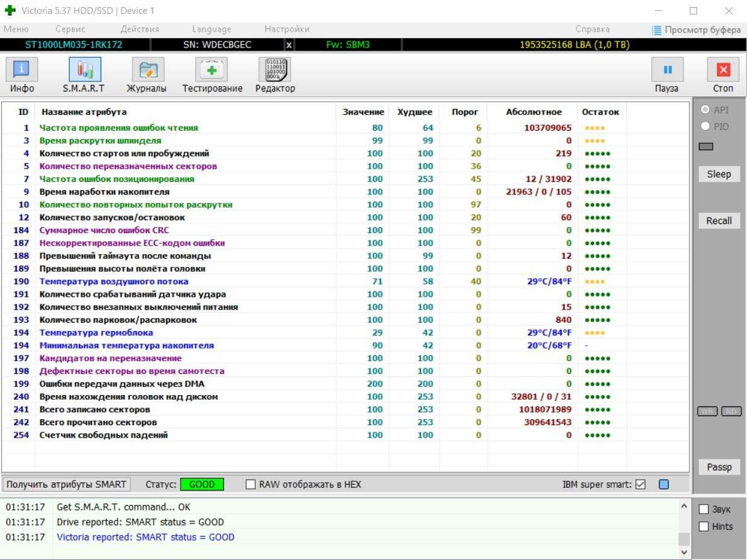Click the Passp button
The width and height of the screenshot is (747, 560).
(719, 467)
